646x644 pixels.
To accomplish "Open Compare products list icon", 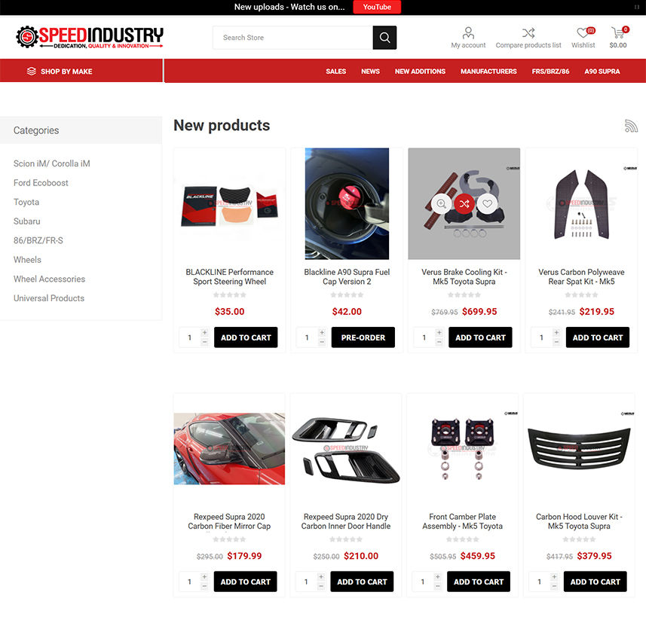I will pos(528,32).
